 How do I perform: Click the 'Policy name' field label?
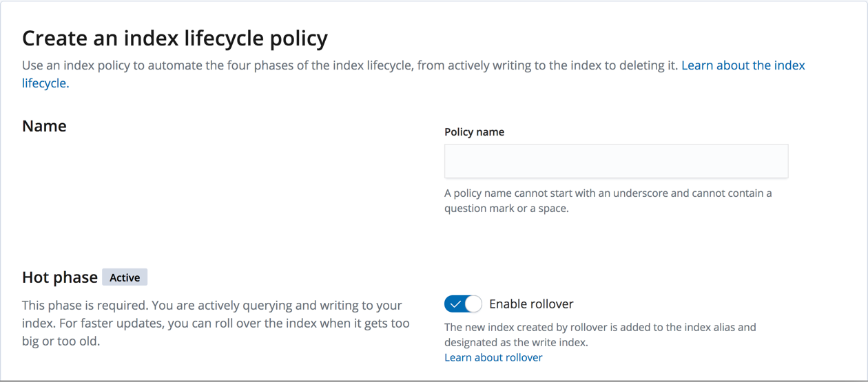tap(474, 131)
